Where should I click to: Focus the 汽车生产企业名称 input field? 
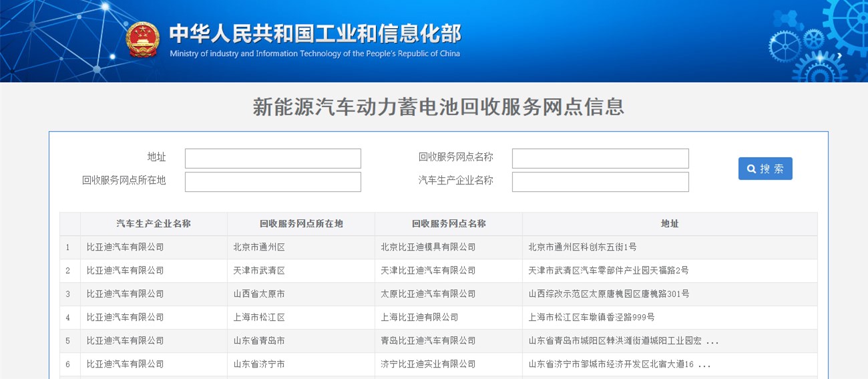(x=600, y=182)
